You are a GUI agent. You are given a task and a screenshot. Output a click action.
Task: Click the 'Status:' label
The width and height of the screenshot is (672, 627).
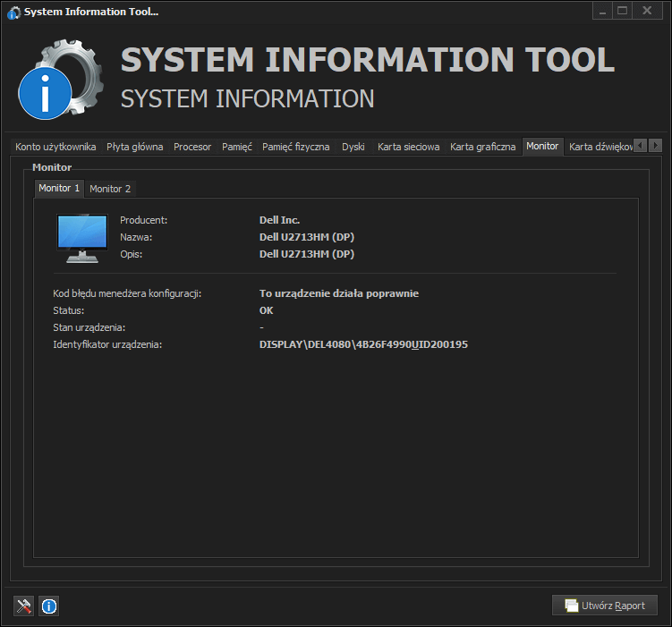click(x=69, y=310)
